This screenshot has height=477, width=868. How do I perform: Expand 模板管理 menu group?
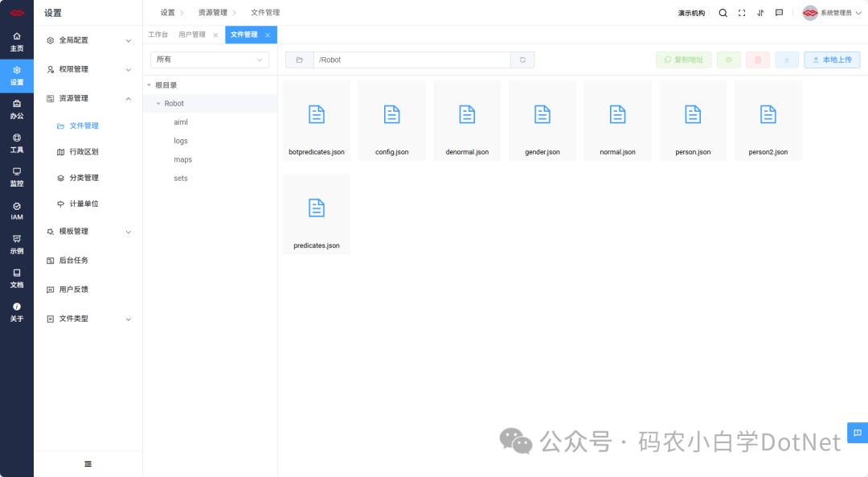click(x=88, y=232)
